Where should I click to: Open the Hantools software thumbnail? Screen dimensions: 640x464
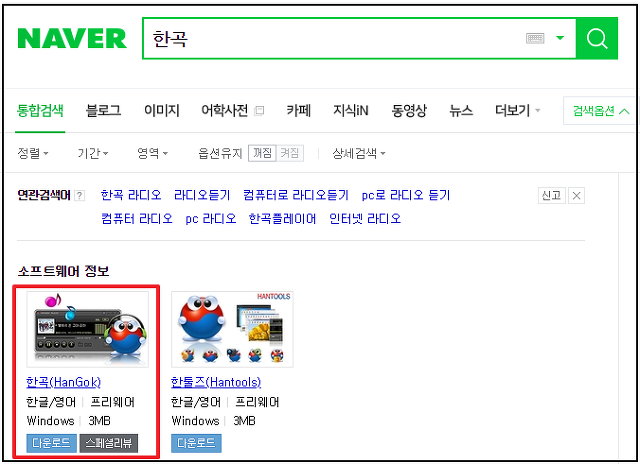pyautogui.click(x=232, y=329)
